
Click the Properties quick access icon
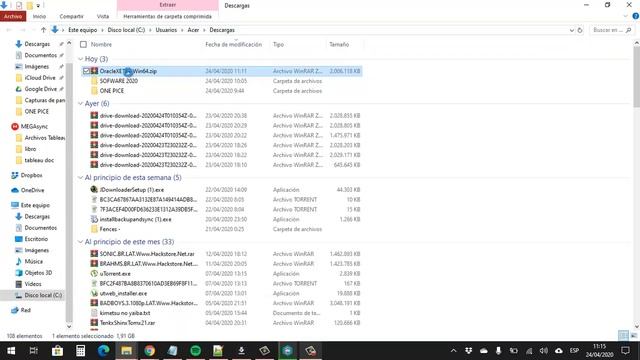point(19,5)
